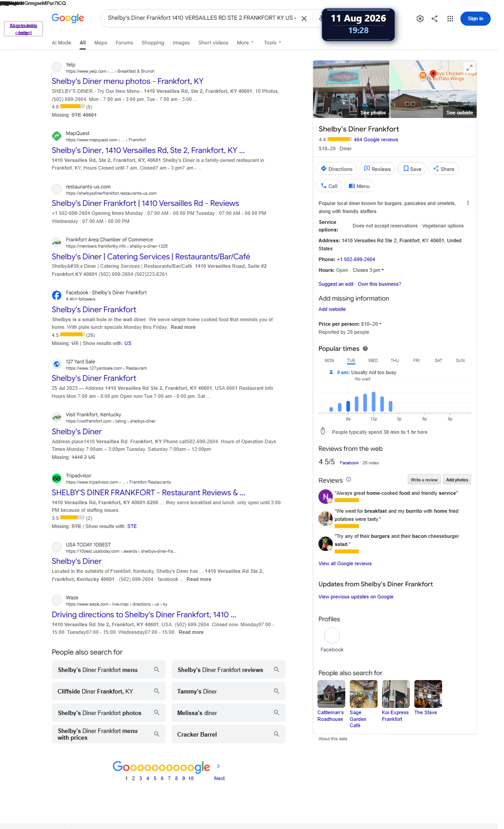
Task: Select MON in Popular times
Action: (329, 361)
